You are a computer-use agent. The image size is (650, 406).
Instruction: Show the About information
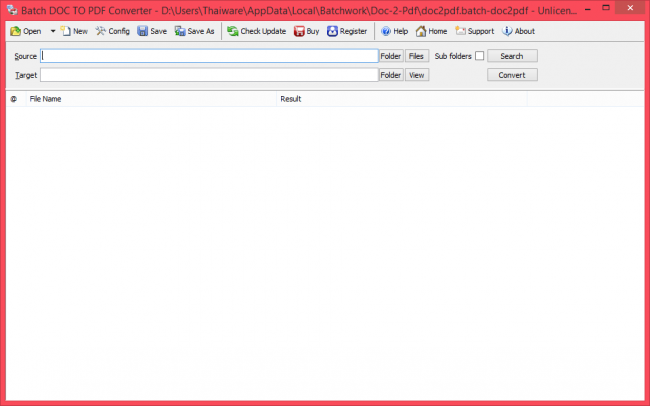pos(519,31)
